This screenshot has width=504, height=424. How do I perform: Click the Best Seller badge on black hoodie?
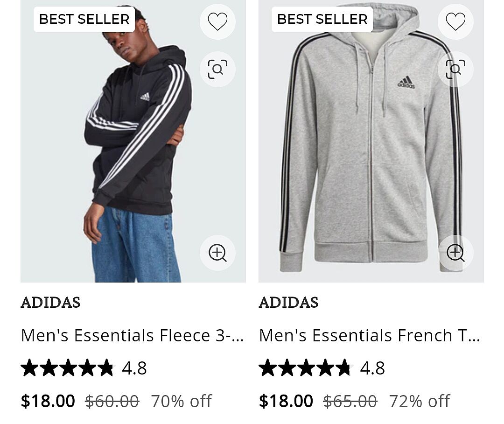[84, 19]
